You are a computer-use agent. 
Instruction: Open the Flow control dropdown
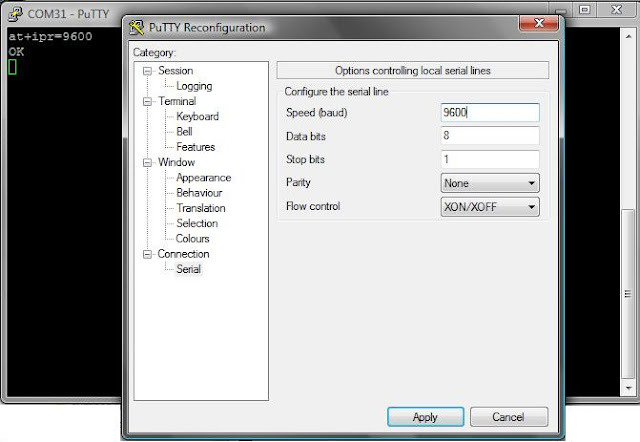(490, 207)
